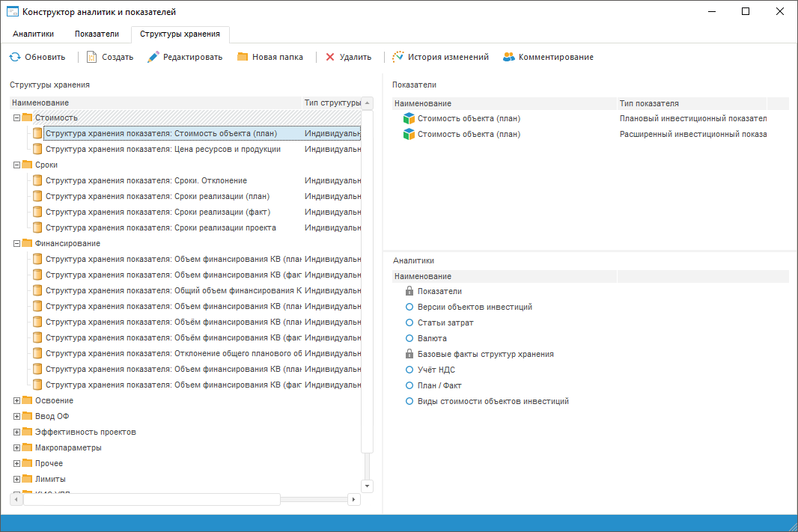Select the Валюта radio circle
This screenshot has width=798, height=532.
(409, 338)
